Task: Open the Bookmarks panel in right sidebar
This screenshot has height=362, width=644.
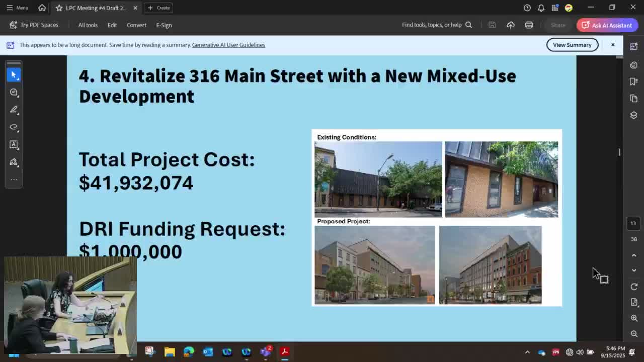Action: [x=633, y=81]
